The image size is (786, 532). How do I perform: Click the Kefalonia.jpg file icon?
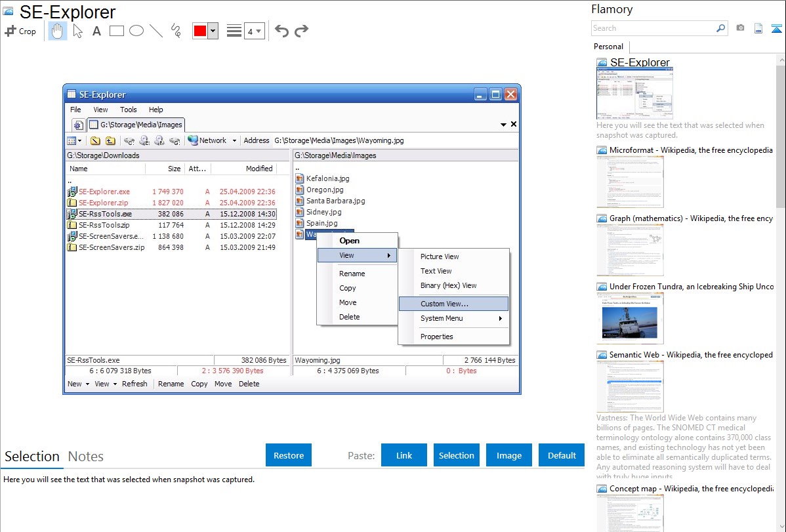pyautogui.click(x=300, y=178)
